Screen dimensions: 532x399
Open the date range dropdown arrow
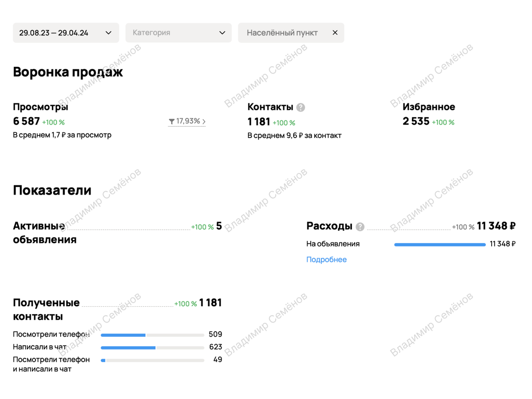coord(108,32)
